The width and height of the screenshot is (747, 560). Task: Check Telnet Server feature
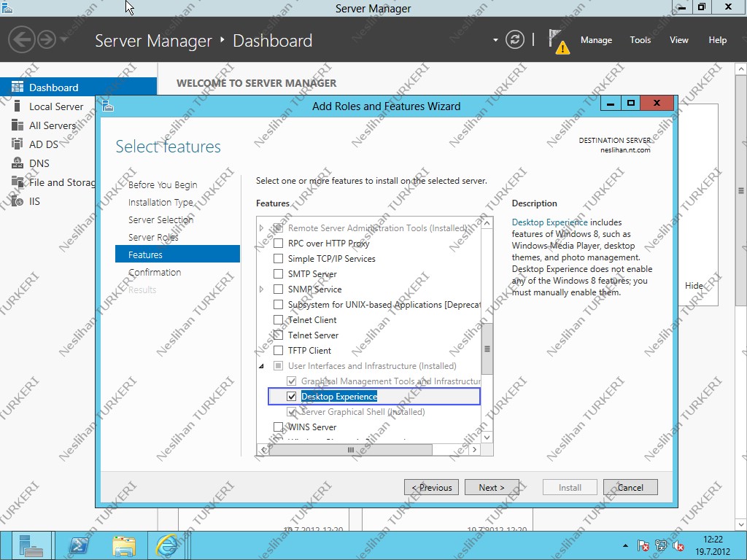pos(278,335)
